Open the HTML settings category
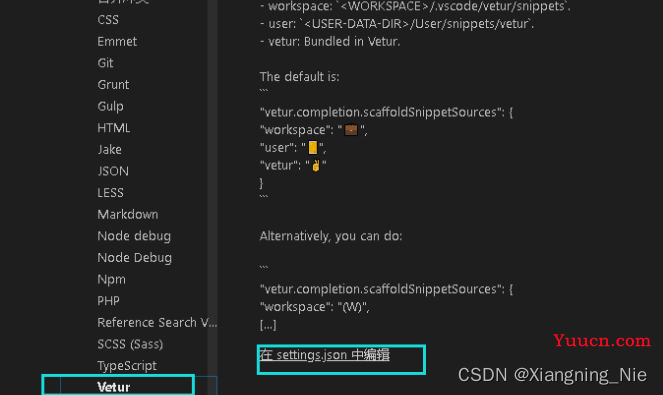This screenshot has width=663, height=395. pyautogui.click(x=113, y=128)
